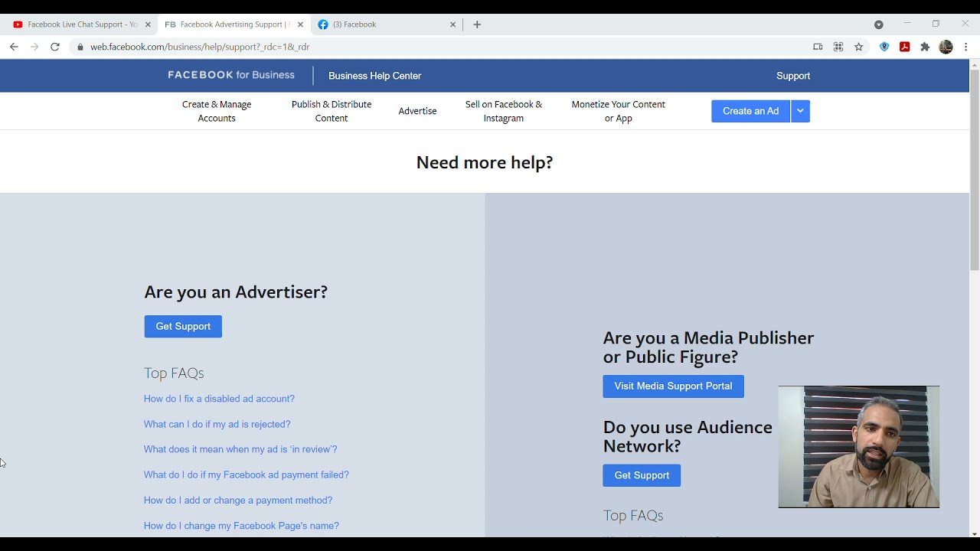980x551 pixels.
Task: Open Monetize Your Content or App menu
Action: 619,111
